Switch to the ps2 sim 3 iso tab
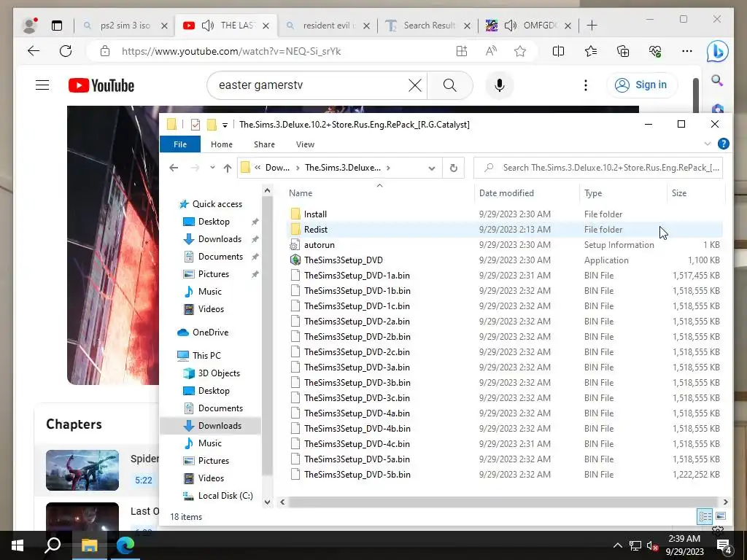Image resolution: width=747 pixels, height=560 pixels. 125,26
